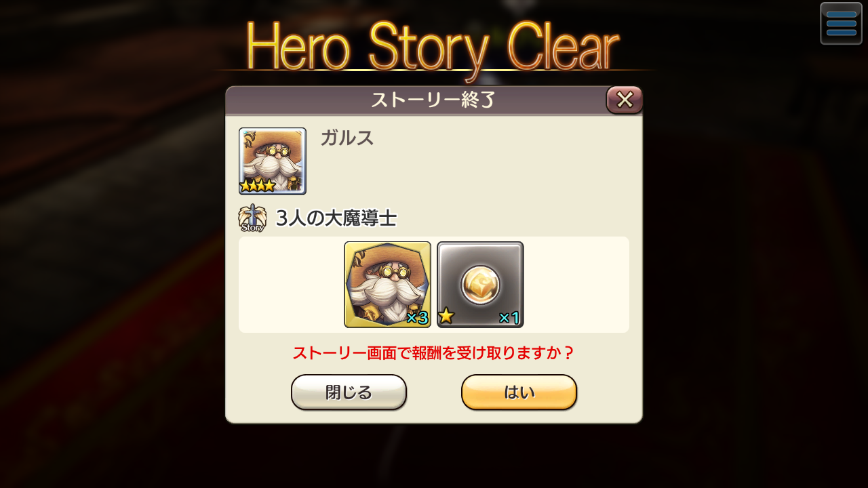The height and width of the screenshot is (488, 868).
Task: Tap the four-star rating on portrait
Action: coord(257,185)
